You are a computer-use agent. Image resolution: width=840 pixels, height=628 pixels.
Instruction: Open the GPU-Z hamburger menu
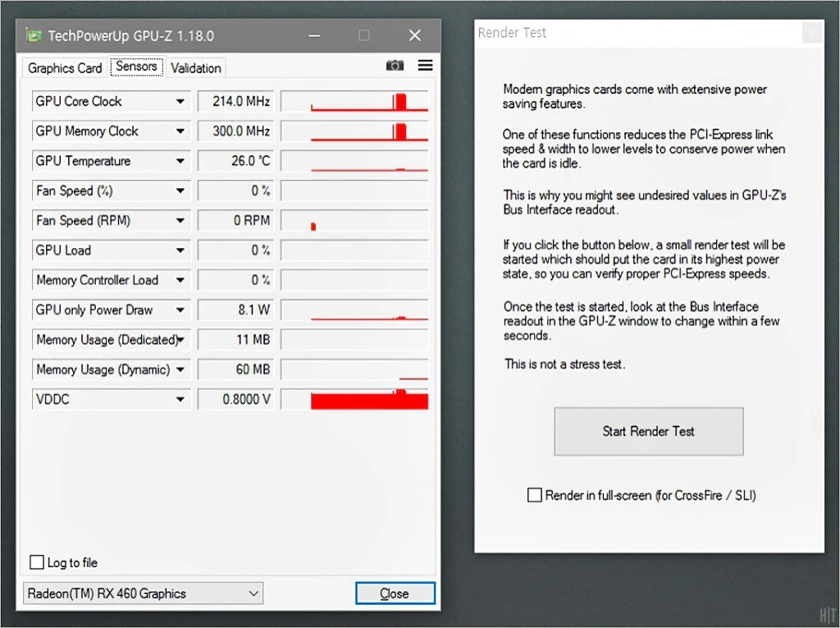(426, 66)
